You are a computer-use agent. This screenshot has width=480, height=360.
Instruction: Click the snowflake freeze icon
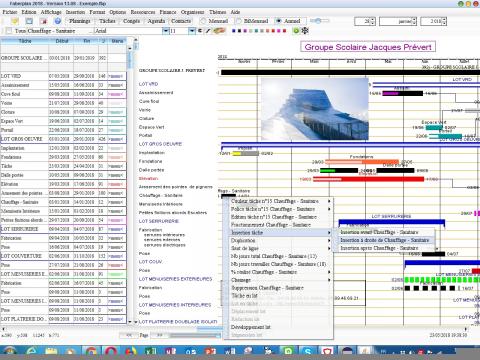(305, 31)
